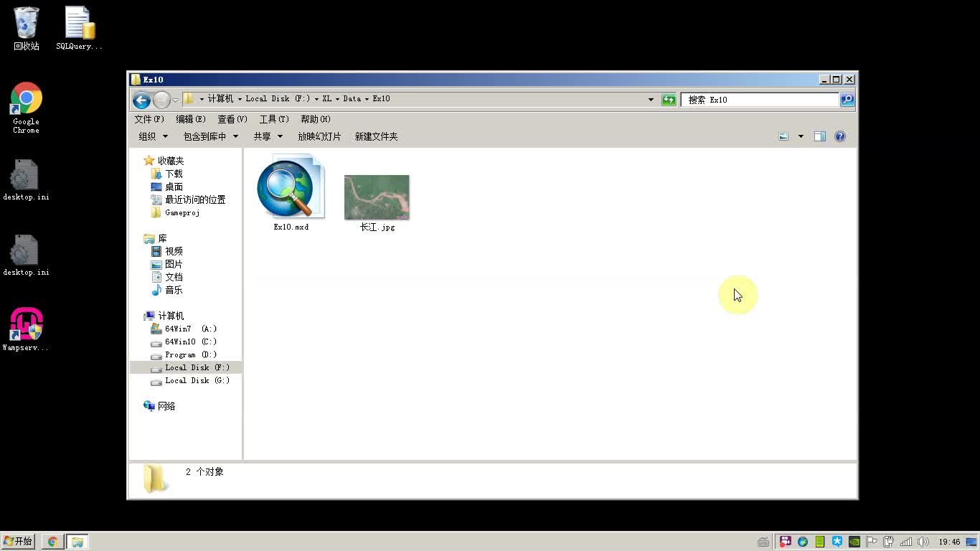This screenshot has height=551, width=980.
Task: Click the 新建文件夹 button
Action: coord(376,136)
